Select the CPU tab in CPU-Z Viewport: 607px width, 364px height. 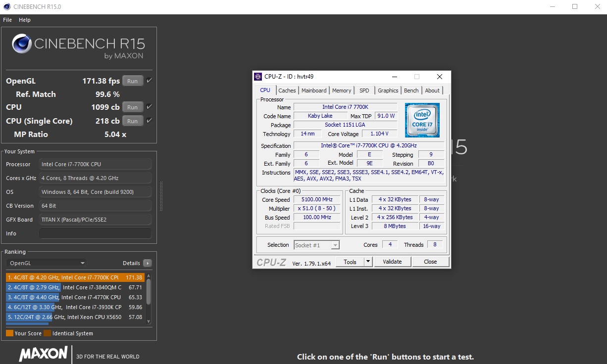265,90
